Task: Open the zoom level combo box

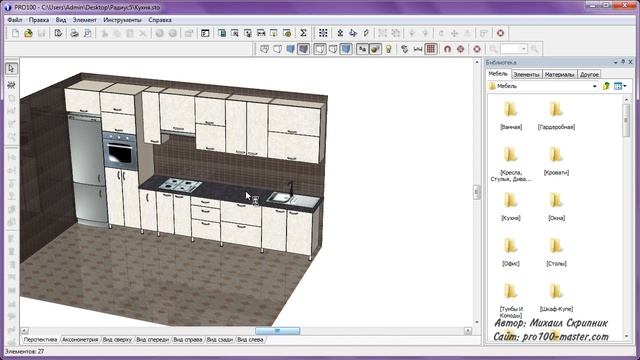Action: pos(514,49)
